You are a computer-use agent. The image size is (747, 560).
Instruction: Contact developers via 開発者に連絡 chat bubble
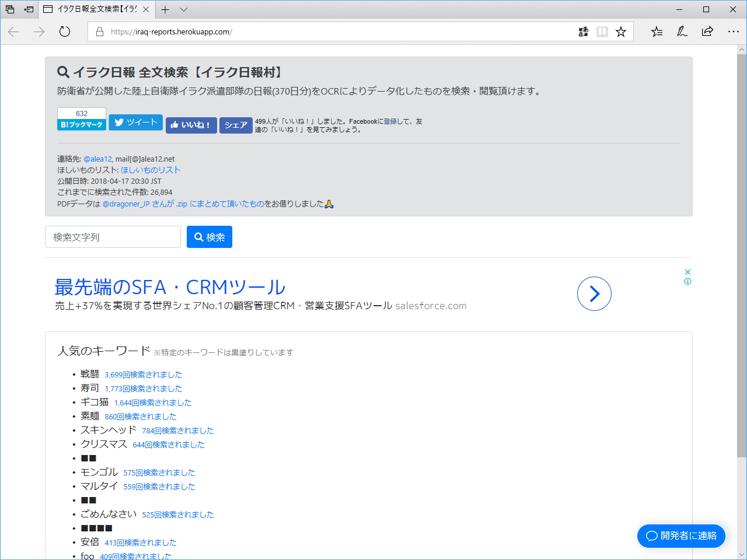tap(681, 536)
